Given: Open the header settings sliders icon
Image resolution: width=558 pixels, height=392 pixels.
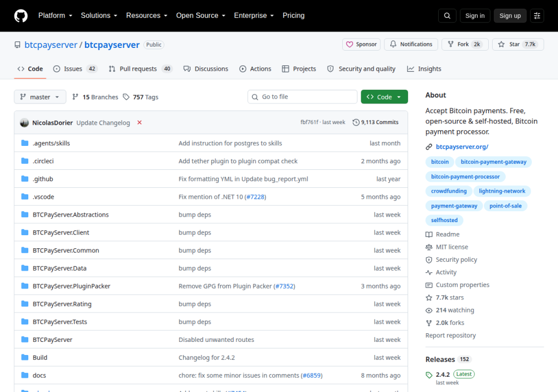Looking at the screenshot, I should (537, 16).
